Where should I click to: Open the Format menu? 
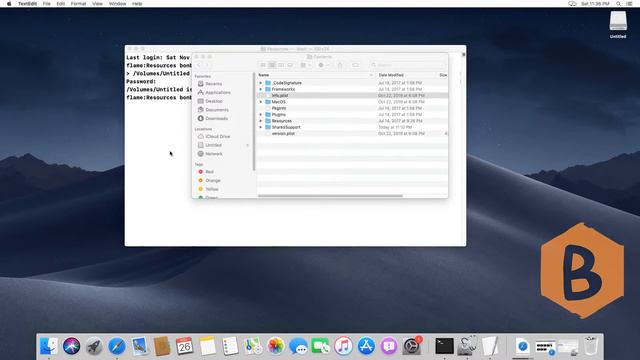pos(78,4)
